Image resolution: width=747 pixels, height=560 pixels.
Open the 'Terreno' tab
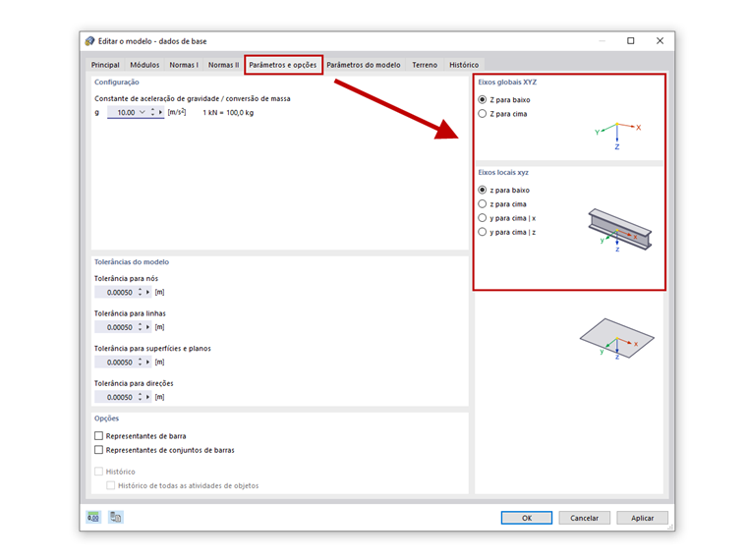pyautogui.click(x=425, y=65)
